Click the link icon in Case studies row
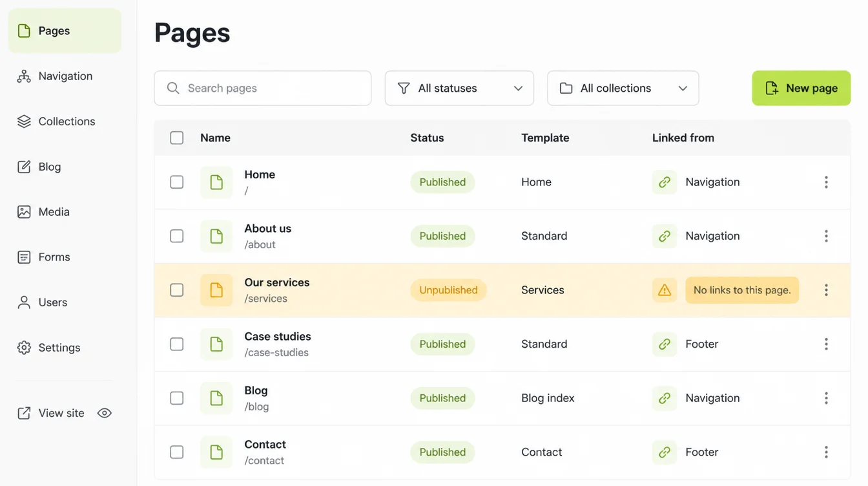868x486 pixels. pyautogui.click(x=665, y=344)
